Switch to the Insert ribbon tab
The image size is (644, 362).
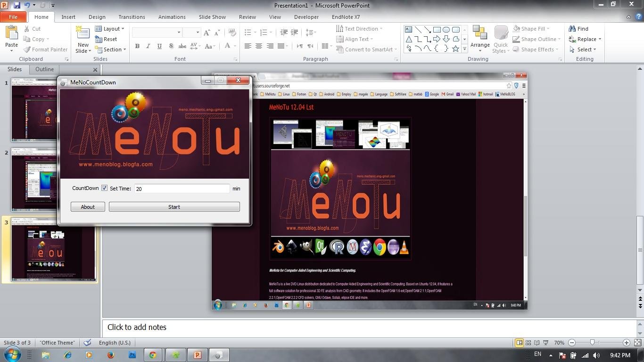pyautogui.click(x=68, y=17)
